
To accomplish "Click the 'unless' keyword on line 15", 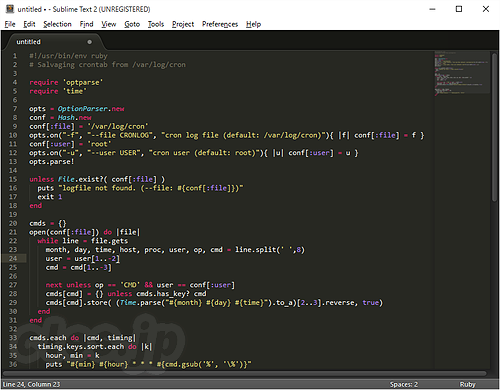I will (x=41, y=179).
